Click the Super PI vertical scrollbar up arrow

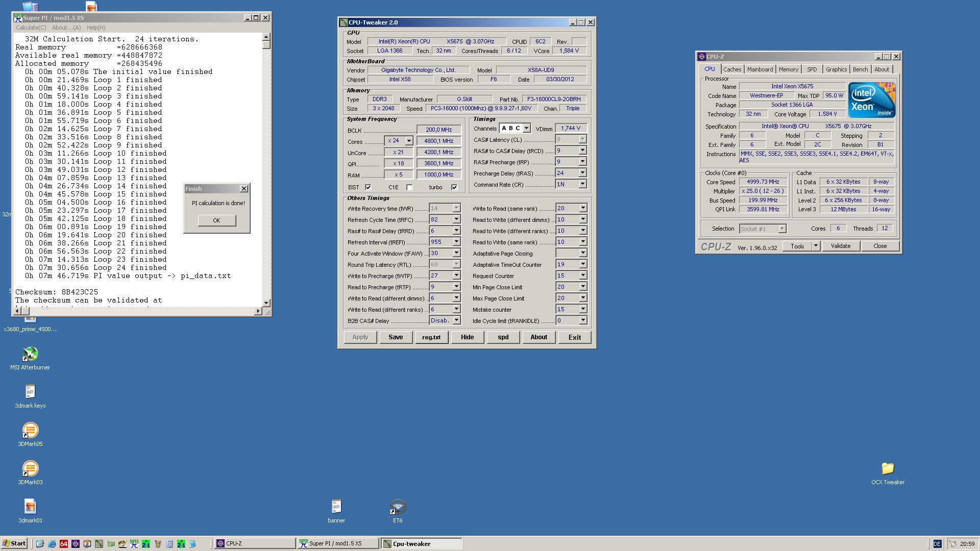point(266,37)
